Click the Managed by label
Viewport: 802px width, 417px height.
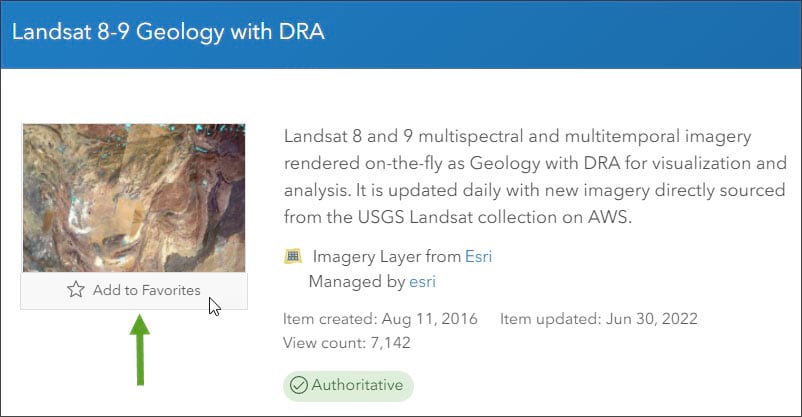pos(356,282)
